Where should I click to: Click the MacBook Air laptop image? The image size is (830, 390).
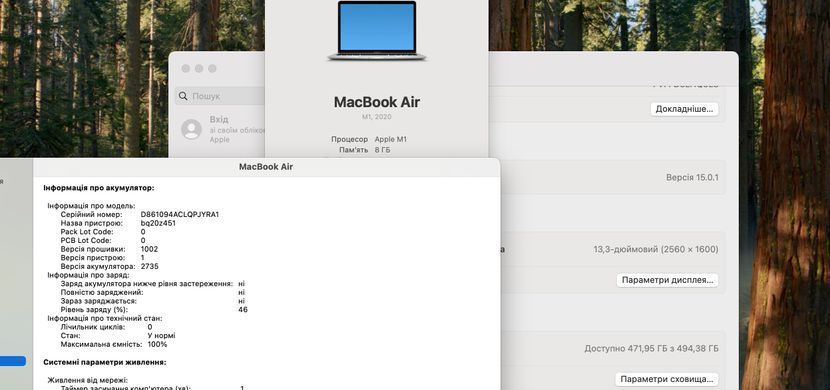pyautogui.click(x=376, y=31)
